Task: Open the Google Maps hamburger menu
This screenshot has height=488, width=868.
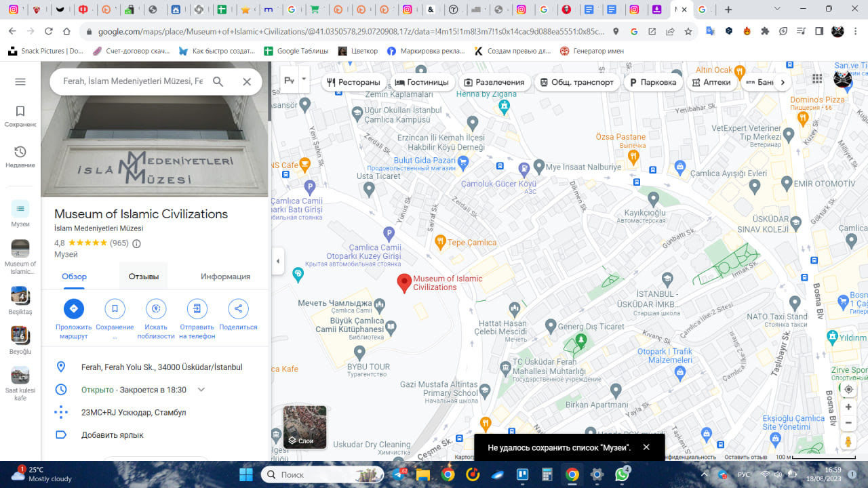Action: click(x=20, y=81)
